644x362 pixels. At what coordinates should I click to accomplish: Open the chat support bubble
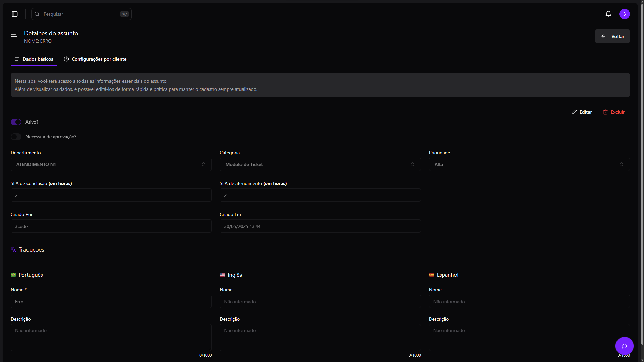624,346
